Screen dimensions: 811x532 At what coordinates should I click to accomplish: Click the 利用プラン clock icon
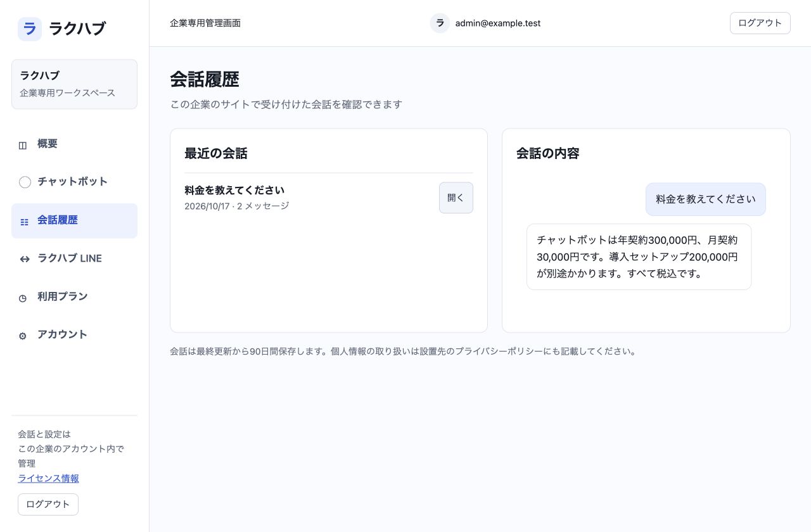[x=23, y=298]
